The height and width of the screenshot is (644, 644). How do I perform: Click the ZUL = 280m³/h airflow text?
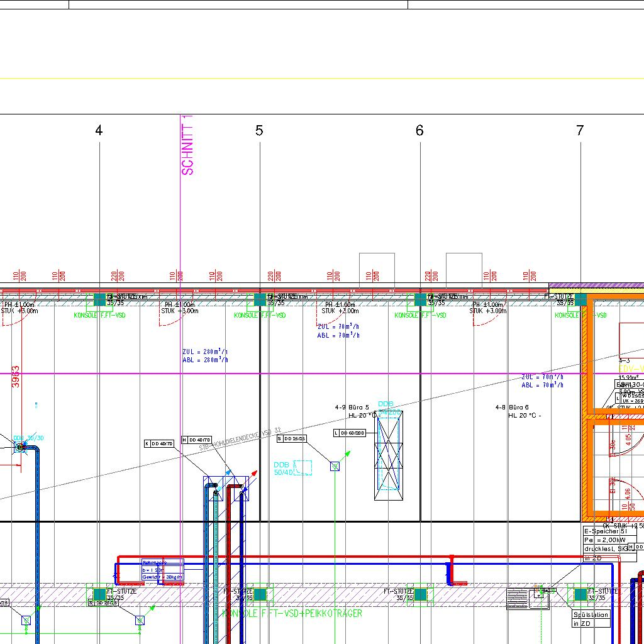pos(205,352)
